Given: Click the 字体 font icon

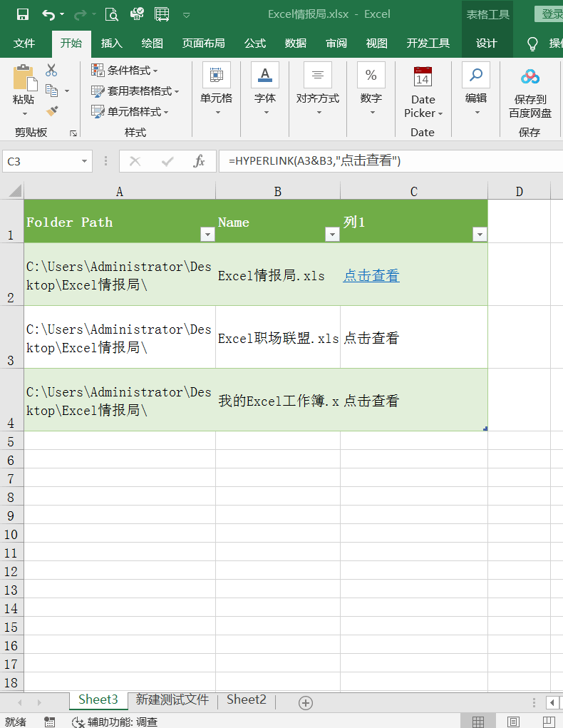Looking at the screenshot, I should (265, 75).
